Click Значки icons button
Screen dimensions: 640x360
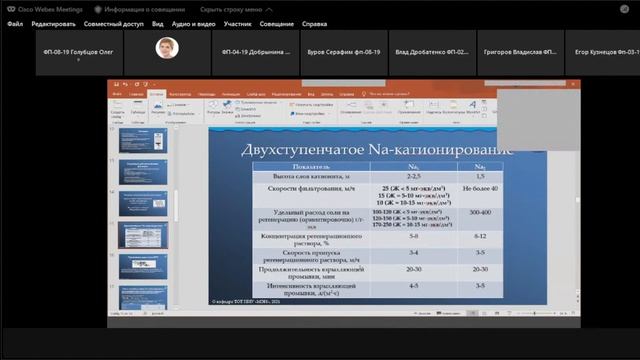pos(227,107)
